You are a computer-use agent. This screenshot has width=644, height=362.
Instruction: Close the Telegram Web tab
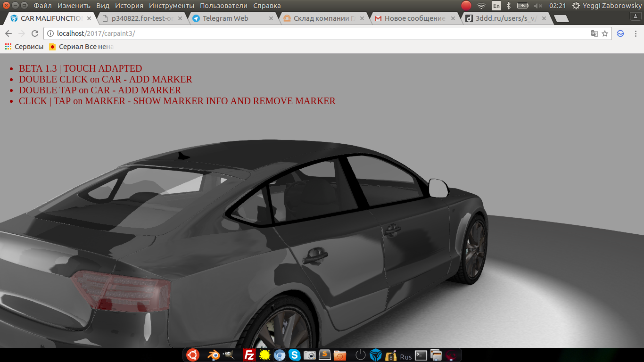(271, 18)
